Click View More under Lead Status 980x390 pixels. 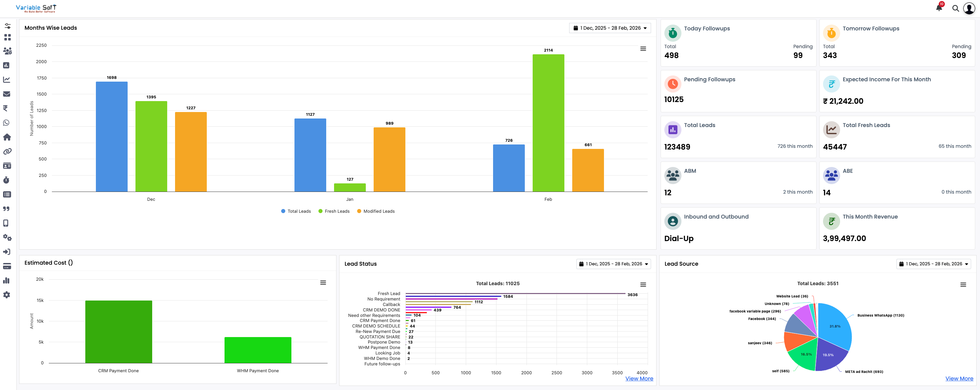tap(639, 378)
